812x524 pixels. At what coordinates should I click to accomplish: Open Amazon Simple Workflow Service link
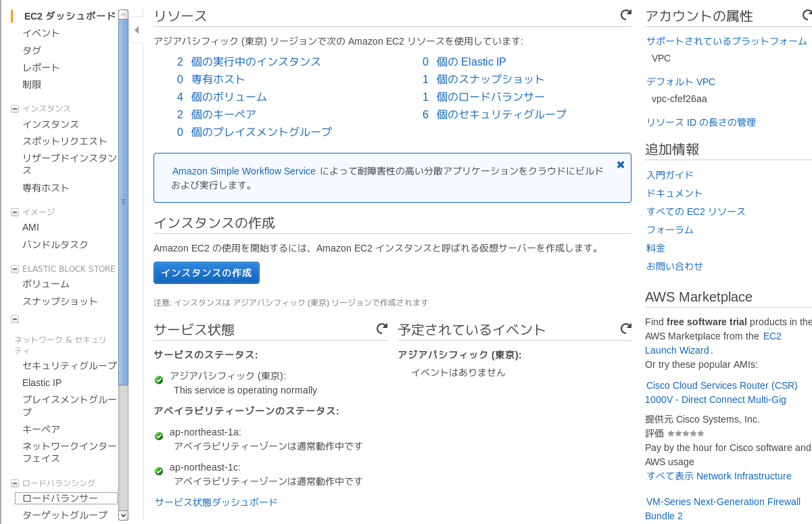tap(243, 171)
